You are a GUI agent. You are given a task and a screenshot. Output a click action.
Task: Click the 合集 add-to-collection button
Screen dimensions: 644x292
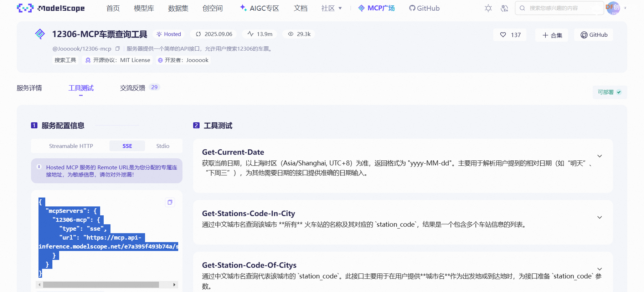coord(552,35)
